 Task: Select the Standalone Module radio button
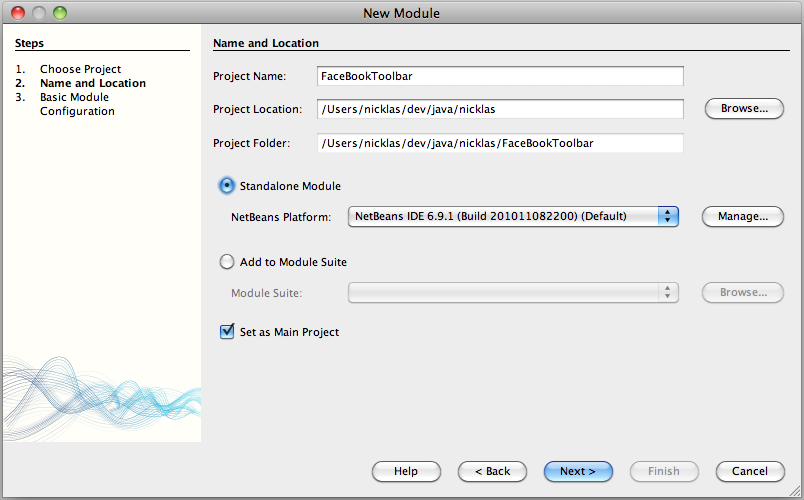(227, 186)
